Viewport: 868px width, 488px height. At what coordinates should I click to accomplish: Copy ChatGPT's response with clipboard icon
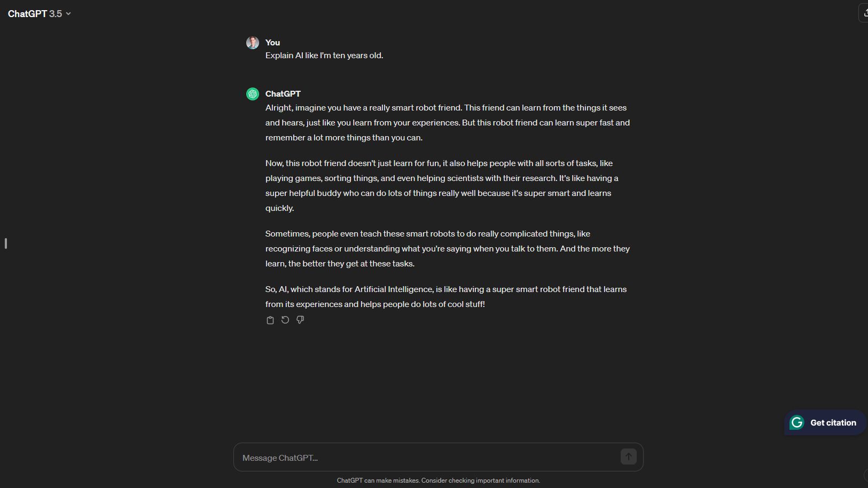[270, 320]
